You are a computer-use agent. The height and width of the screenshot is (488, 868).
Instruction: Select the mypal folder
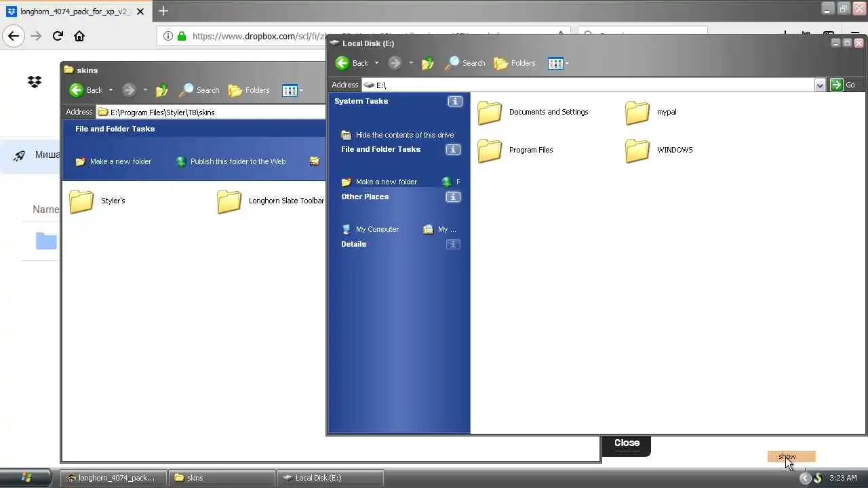[651, 113]
